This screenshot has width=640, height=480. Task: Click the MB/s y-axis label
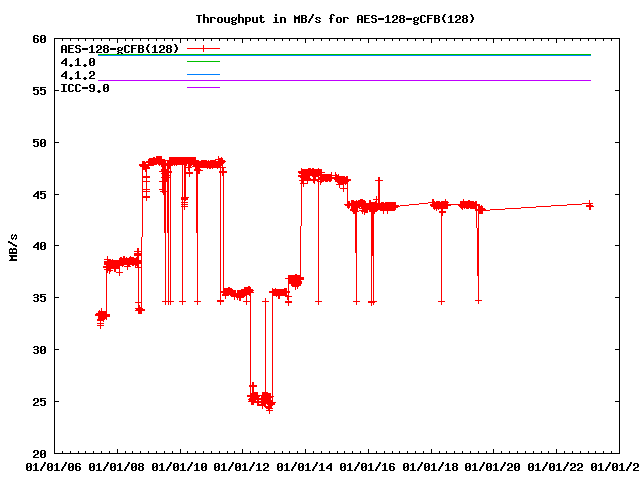(x=13, y=246)
